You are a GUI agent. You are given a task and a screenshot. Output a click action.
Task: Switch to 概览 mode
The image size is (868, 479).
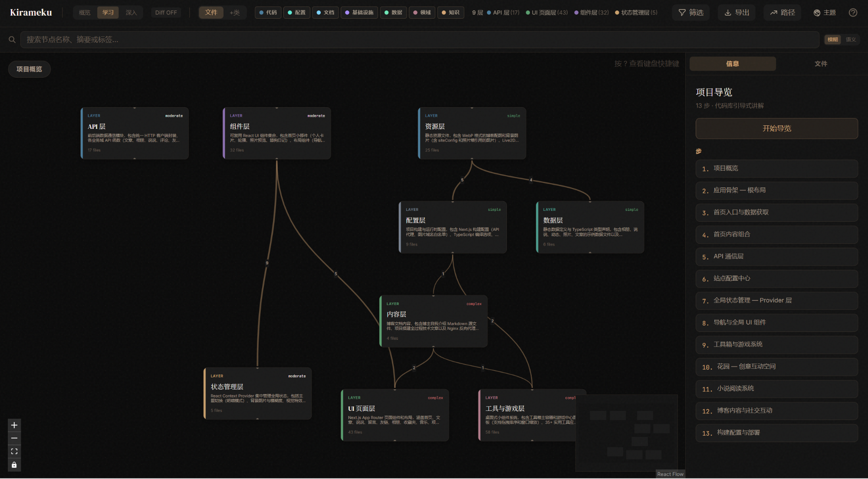85,13
